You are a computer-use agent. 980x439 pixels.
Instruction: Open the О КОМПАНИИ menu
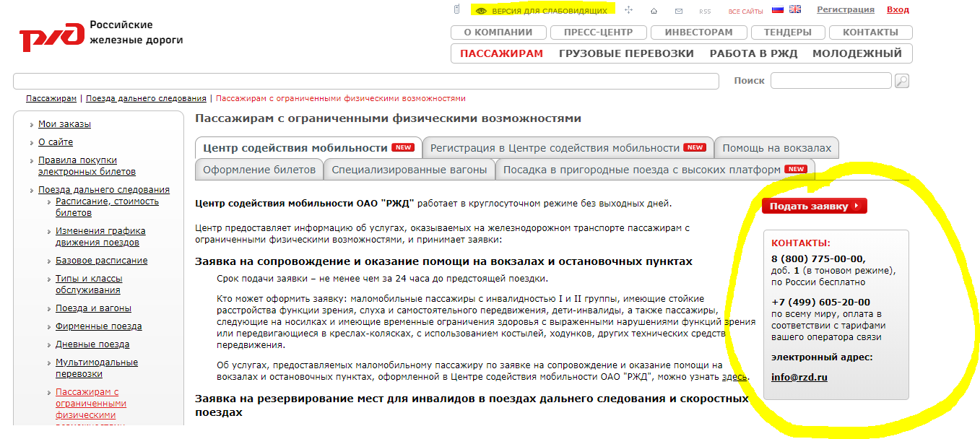pos(498,32)
